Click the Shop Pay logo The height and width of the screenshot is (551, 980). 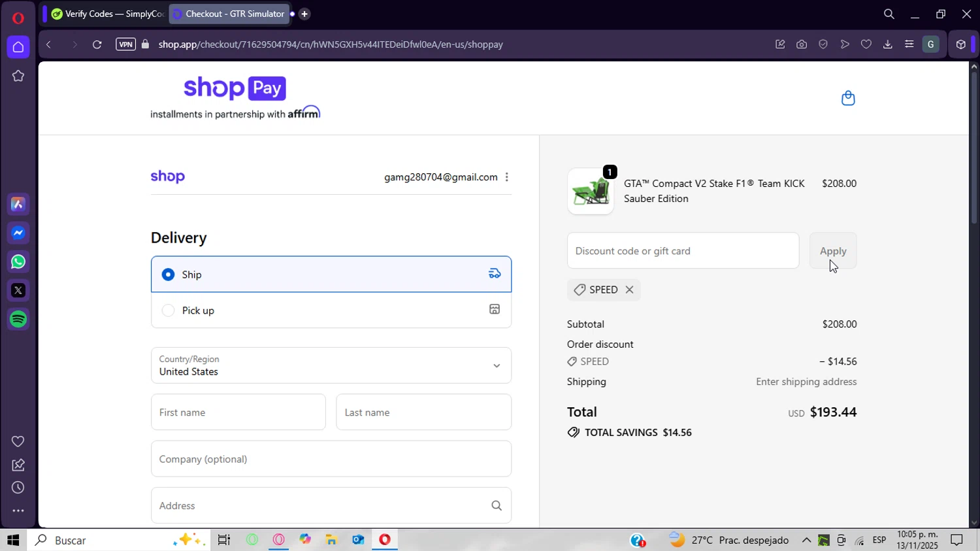235,88
